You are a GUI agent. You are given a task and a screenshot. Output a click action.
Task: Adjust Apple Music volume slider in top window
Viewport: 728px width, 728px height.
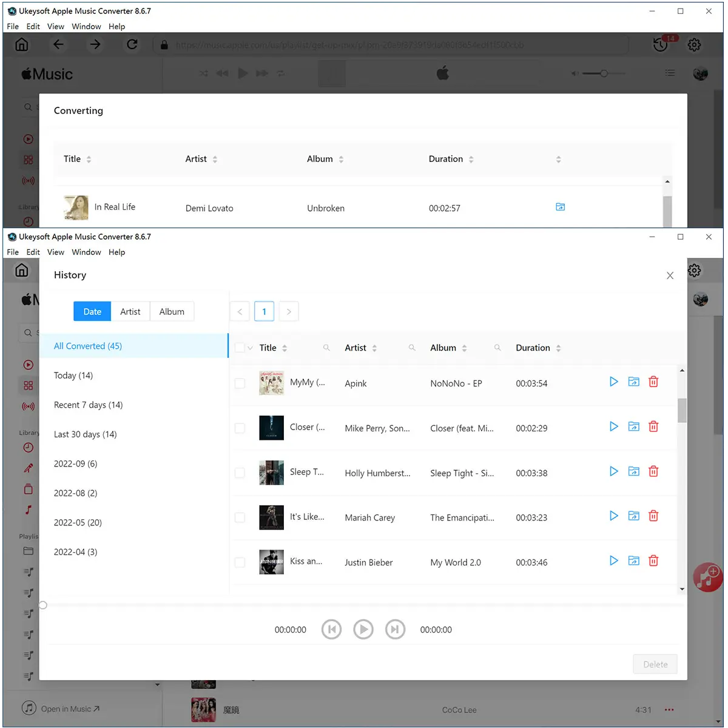(603, 73)
